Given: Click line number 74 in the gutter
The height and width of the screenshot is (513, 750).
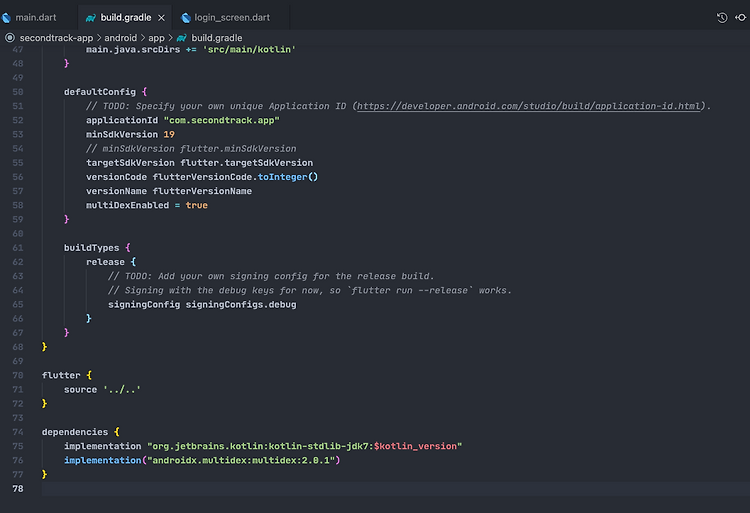Looking at the screenshot, I should pos(18,432).
